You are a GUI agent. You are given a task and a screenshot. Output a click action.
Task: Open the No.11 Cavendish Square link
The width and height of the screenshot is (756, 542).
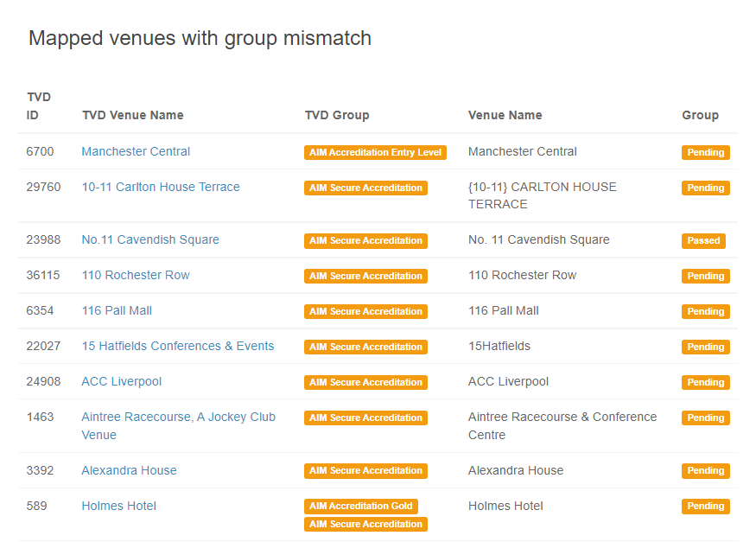click(150, 239)
